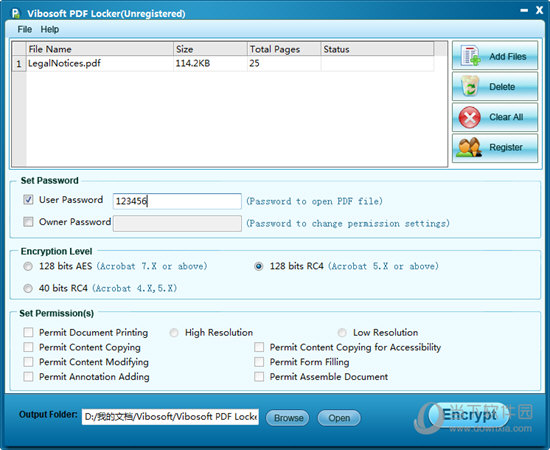Select 128 bits AES encryption

[x=28, y=267]
